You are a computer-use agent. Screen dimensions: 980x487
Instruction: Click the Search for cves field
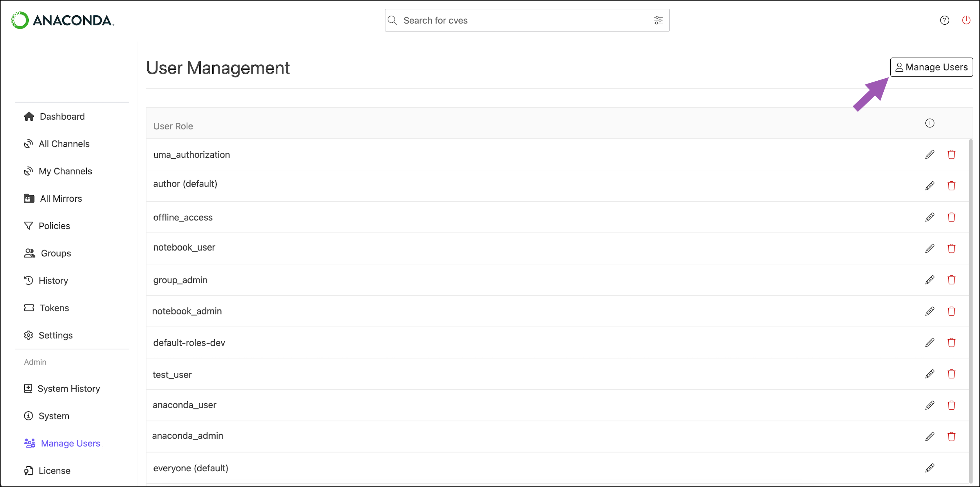(521, 21)
